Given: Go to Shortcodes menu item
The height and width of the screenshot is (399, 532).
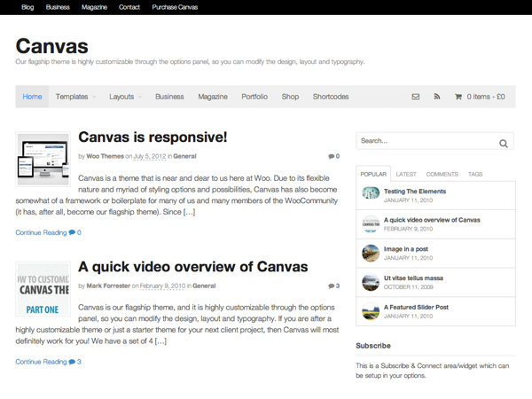Looking at the screenshot, I should click(331, 97).
